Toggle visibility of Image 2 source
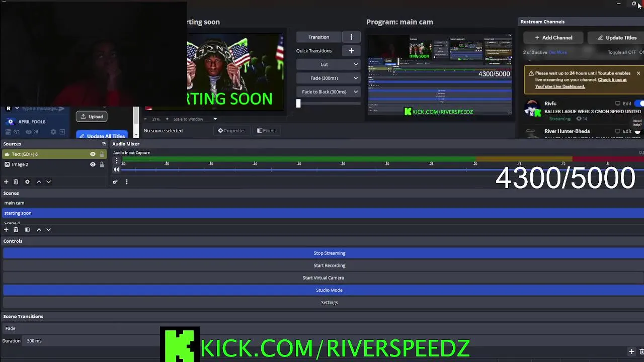644x362 pixels. (93, 164)
